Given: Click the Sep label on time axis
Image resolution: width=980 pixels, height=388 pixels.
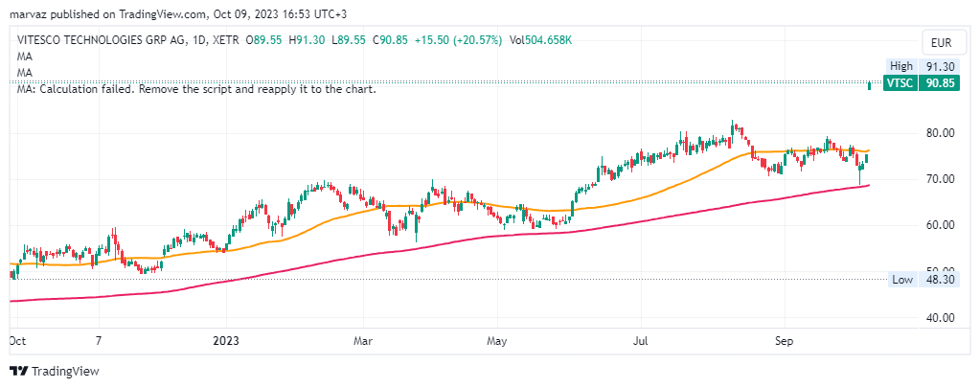Looking at the screenshot, I should 784,341.
